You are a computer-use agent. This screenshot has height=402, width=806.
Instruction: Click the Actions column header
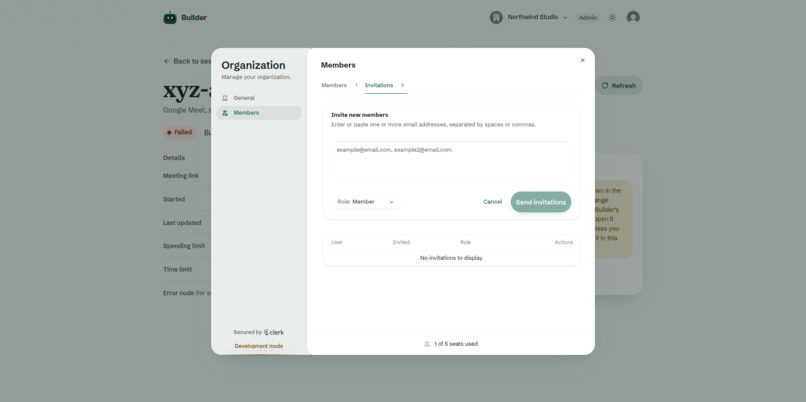[563, 242]
